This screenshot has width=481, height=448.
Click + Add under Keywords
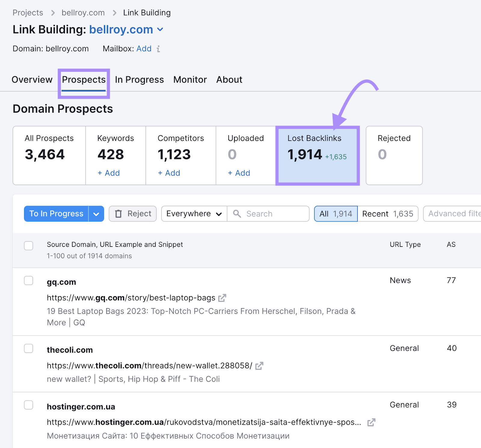(109, 173)
